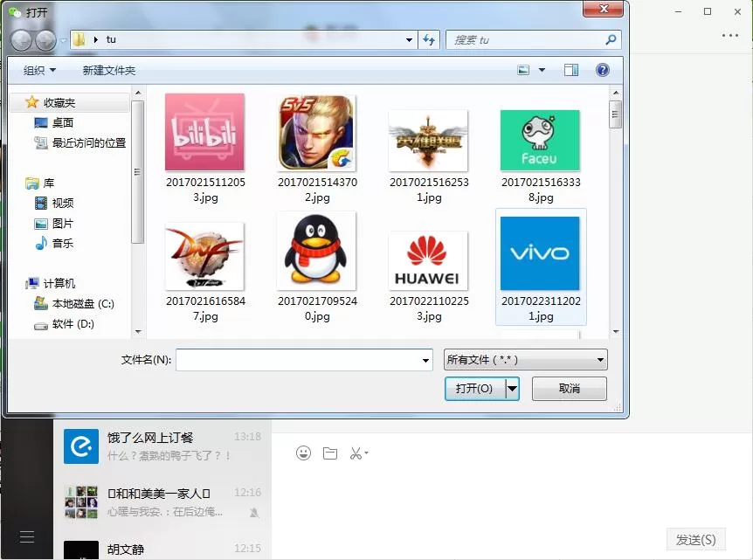
Task: Click the 打开(O) button
Action: coord(474,388)
